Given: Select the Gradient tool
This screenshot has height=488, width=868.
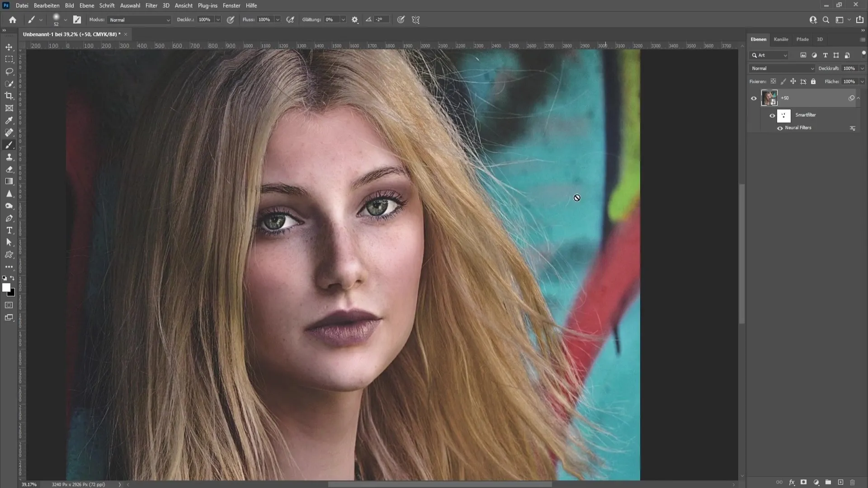Looking at the screenshot, I should [x=9, y=182].
